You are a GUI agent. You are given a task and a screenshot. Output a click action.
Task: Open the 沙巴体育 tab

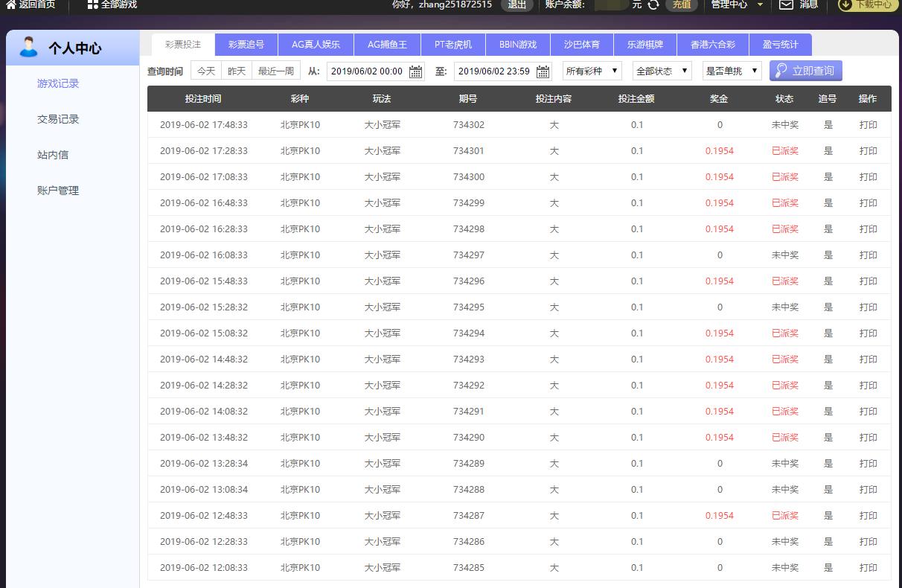[x=582, y=45]
